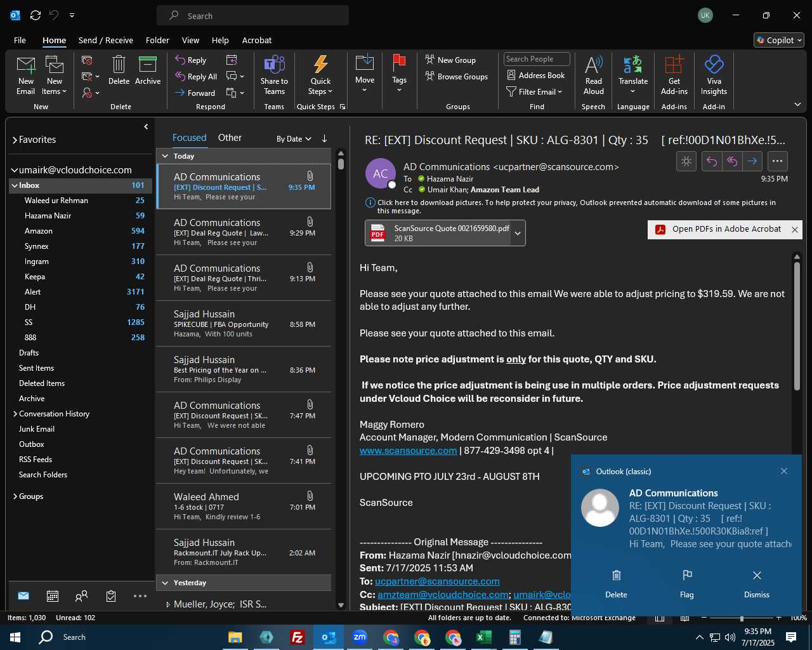
Task: Open the Acrobat ribbon tab
Action: [x=257, y=40]
